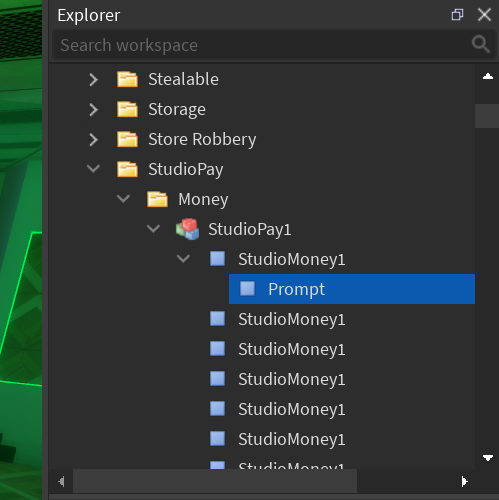Screen dimensions: 499x500
Task: Click the horizontal scrollbar thumb
Action: (215, 482)
